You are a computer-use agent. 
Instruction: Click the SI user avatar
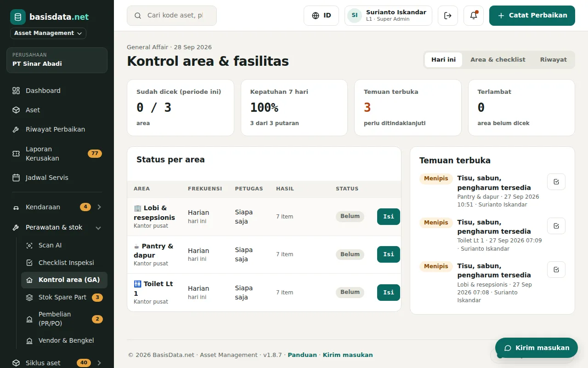click(x=355, y=16)
